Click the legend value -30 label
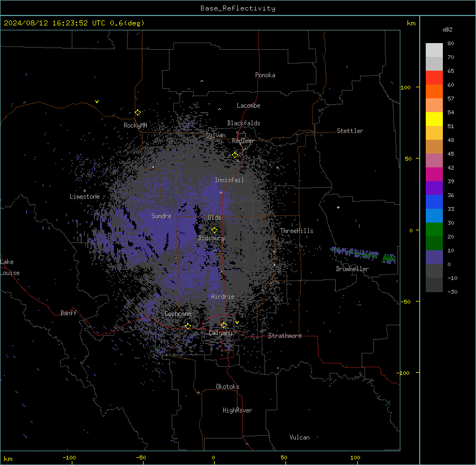476x465 pixels. pyautogui.click(x=452, y=292)
